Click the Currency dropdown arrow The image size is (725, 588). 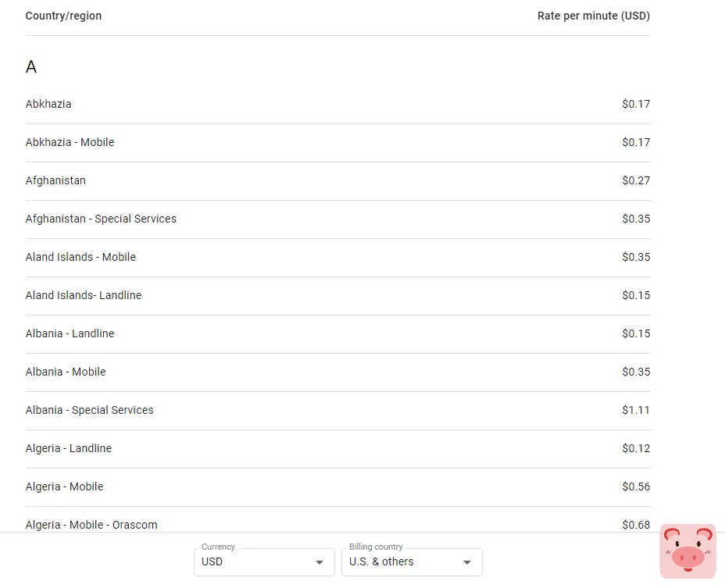point(320,562)
